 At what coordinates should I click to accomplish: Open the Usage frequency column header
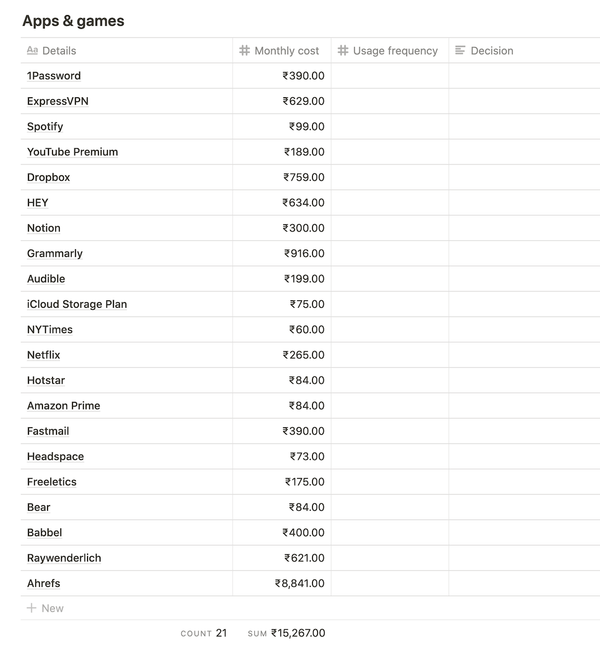390,51
